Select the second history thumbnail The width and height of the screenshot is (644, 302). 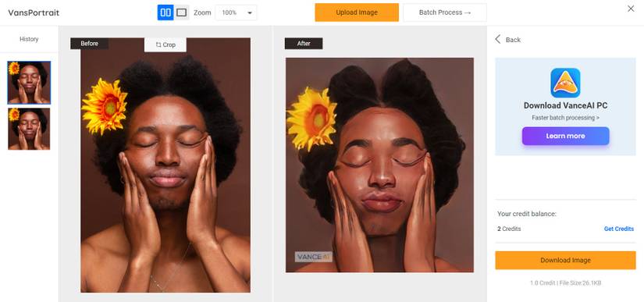tap(29, 129)
